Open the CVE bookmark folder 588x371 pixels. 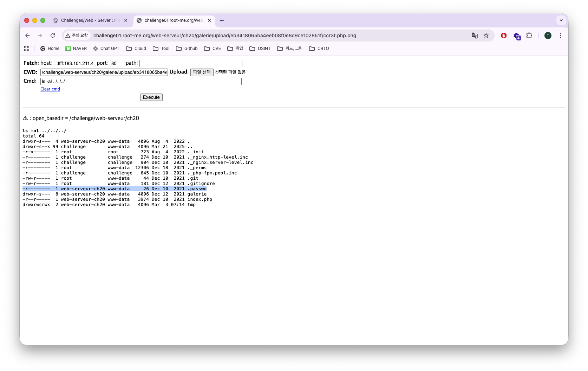[x=213, y=49]
